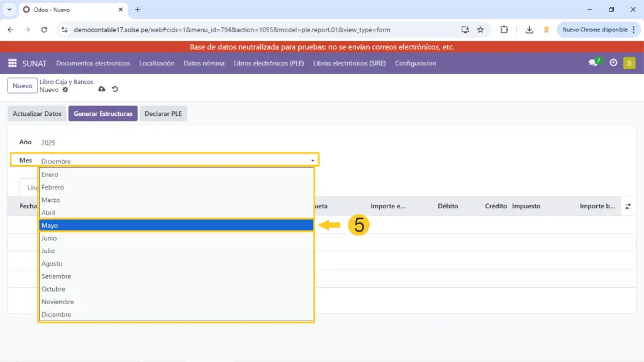
Task: Click the Actualizar Datos button
Action: (x=37, y=114)
